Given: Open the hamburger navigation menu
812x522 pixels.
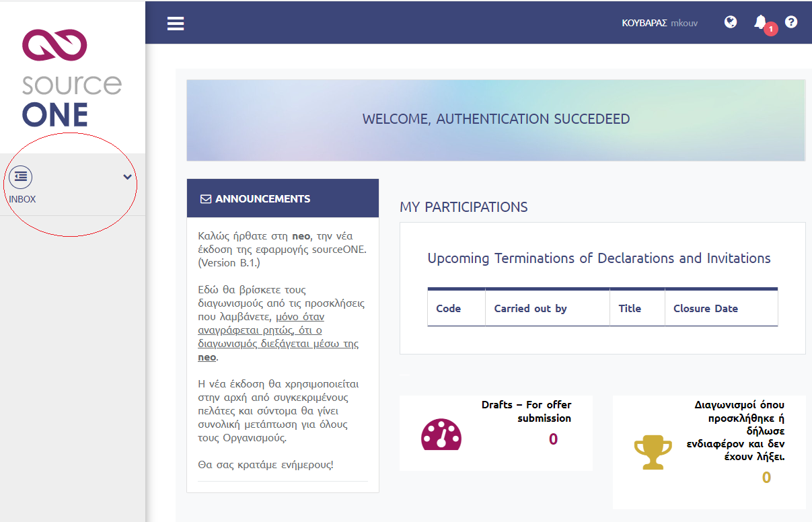Looking at the screenshot, I should pos(176,23).
